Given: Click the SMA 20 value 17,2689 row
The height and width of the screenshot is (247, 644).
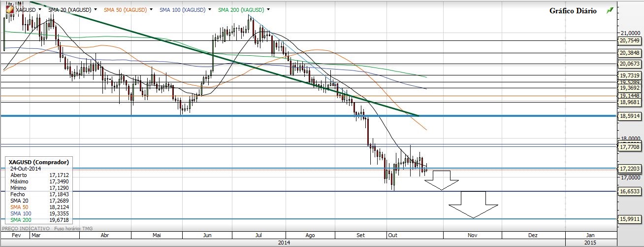Looking at the screenshot, I should 39,200.
